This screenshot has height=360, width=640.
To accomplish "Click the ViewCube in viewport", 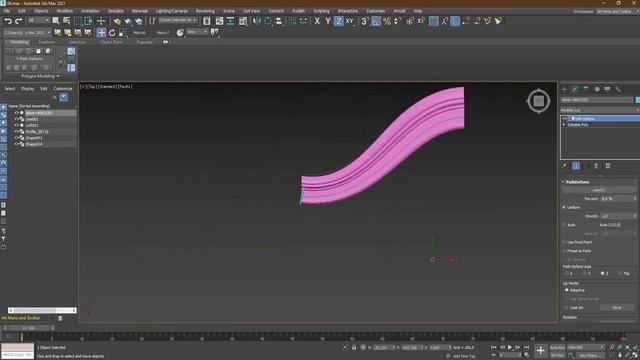I will (538, 100).
